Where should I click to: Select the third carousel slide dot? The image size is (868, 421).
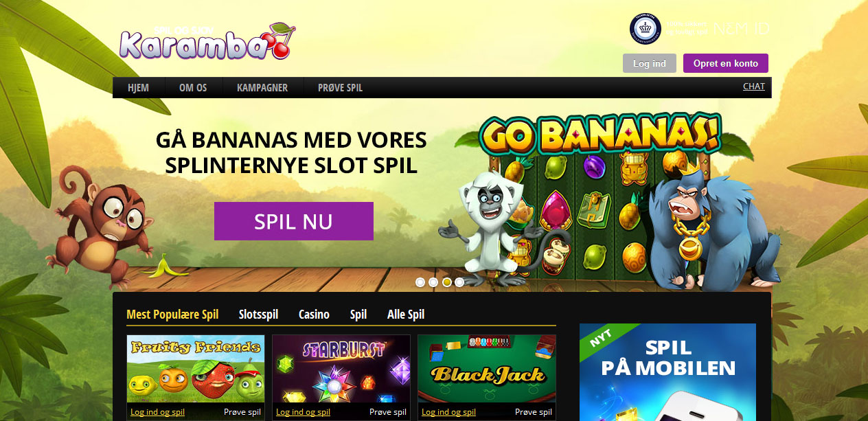[446, 282]
